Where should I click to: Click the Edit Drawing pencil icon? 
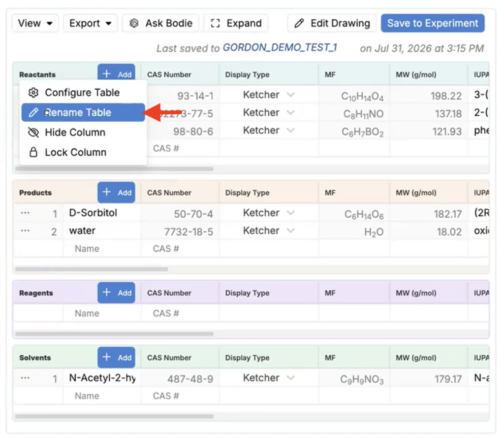click(x=299, y=23)
